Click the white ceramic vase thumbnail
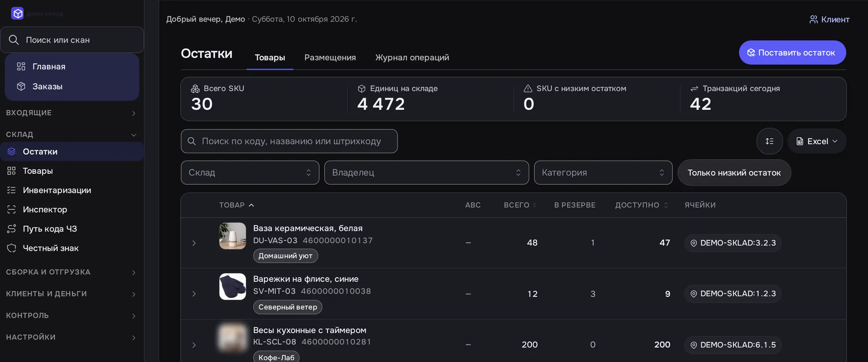Image resolution: width=868 pixels, height=362 pixels. [232, 236]
